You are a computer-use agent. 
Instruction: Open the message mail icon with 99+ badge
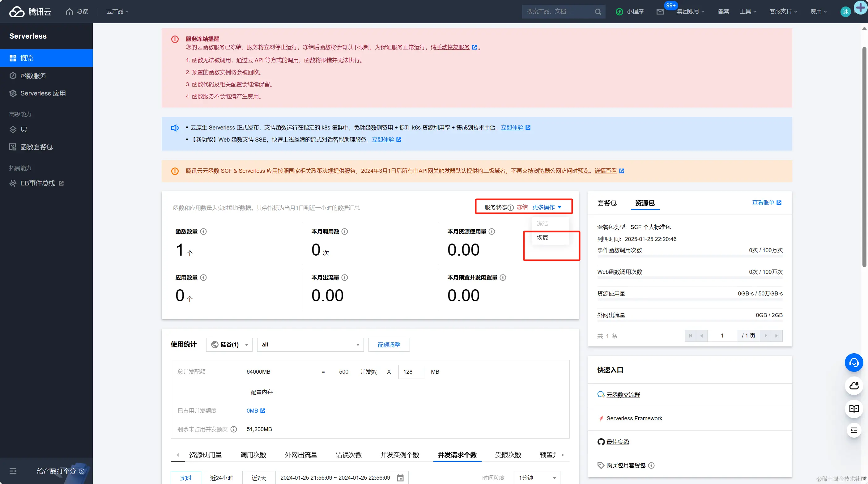click(x=660, y=12)
